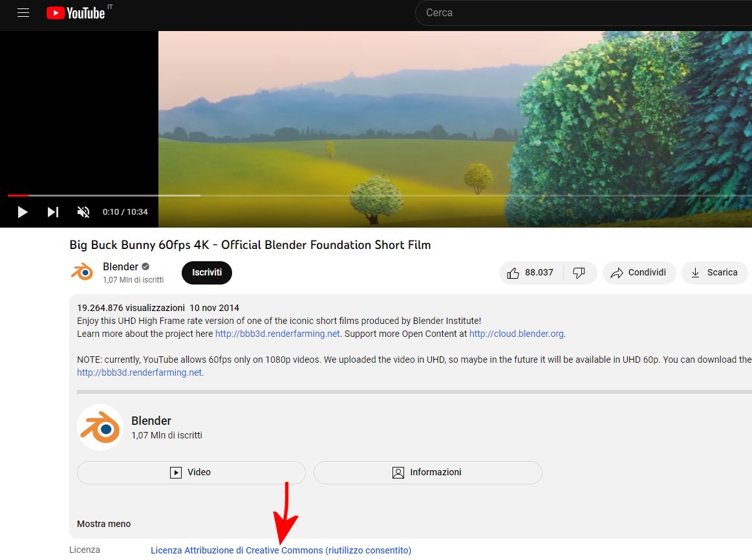Image resolution: width=752 pixels, height=560 pixels.
Task: Subscribe with the Iscriviti button
Action: tap(207, 272)
